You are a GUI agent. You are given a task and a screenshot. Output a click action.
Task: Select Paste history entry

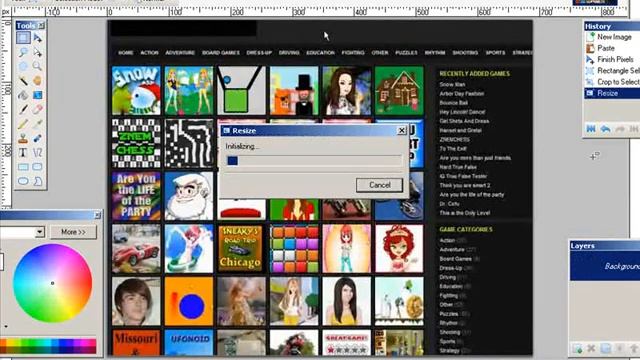(612, 48)
